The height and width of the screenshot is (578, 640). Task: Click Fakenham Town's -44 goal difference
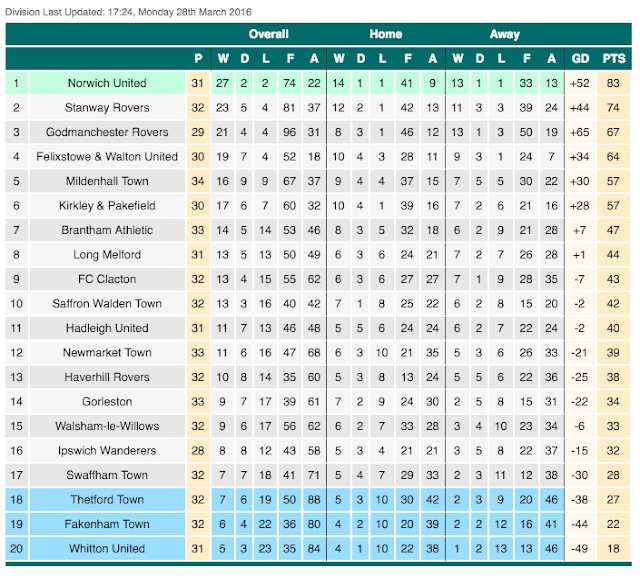click(580, 524)
